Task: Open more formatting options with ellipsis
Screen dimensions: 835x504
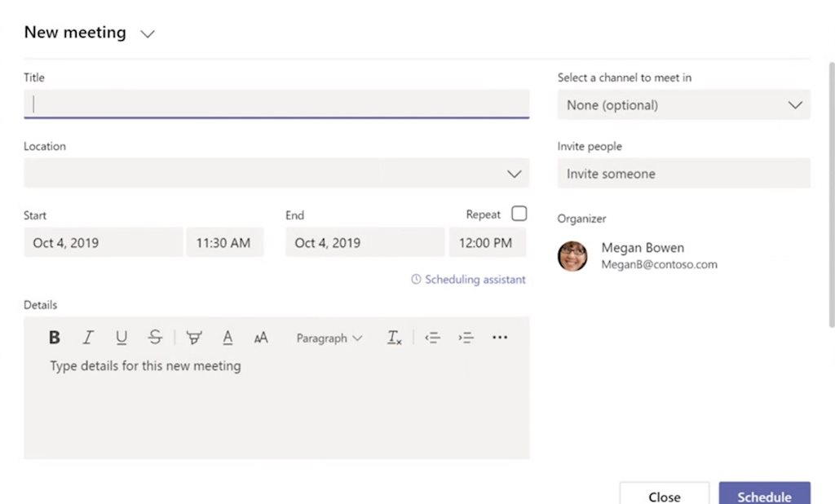Action: pyautogui.click(x=500, y=337)
